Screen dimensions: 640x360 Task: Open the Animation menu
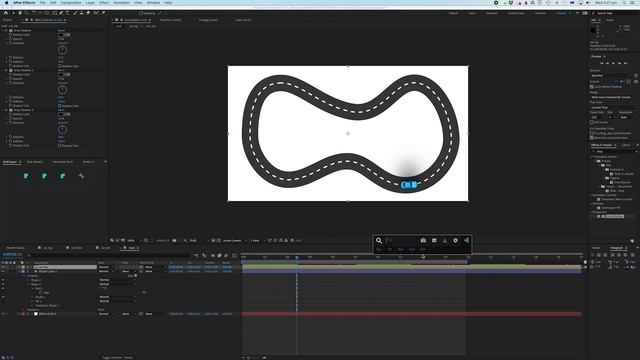pyautogui.click(x=122, y=2)
